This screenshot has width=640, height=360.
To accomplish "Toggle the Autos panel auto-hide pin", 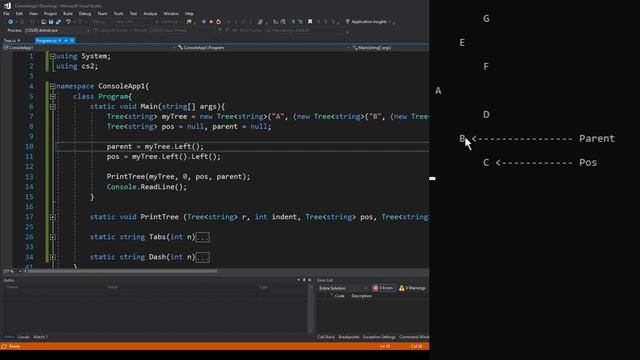I will pos(304,280).
